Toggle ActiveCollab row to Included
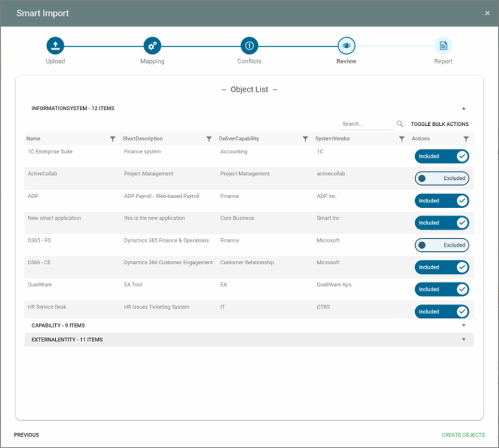This screenshot has width=499, height=448. [442, 179]
